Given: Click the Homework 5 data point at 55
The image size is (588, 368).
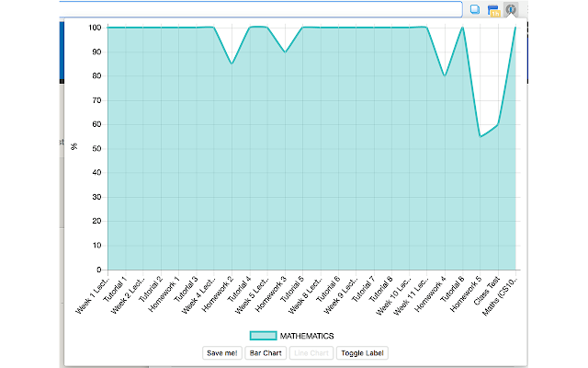Looking at the screenshot, I should (481, 137).
